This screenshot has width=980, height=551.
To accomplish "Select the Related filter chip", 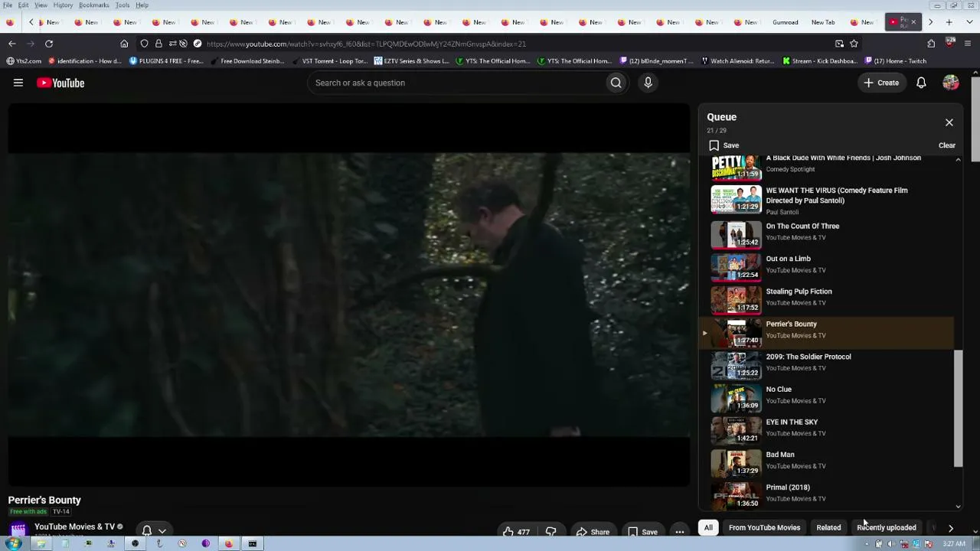I will tap(828, 527).
